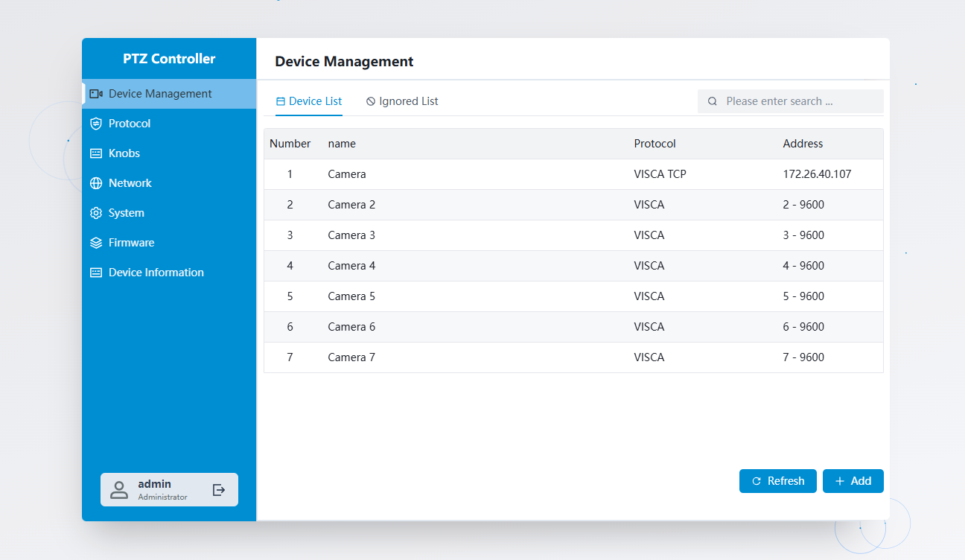Click the Knobs keyboard icon in sidebar
Screen dimensions: 965x560
(x=96, y=153)
